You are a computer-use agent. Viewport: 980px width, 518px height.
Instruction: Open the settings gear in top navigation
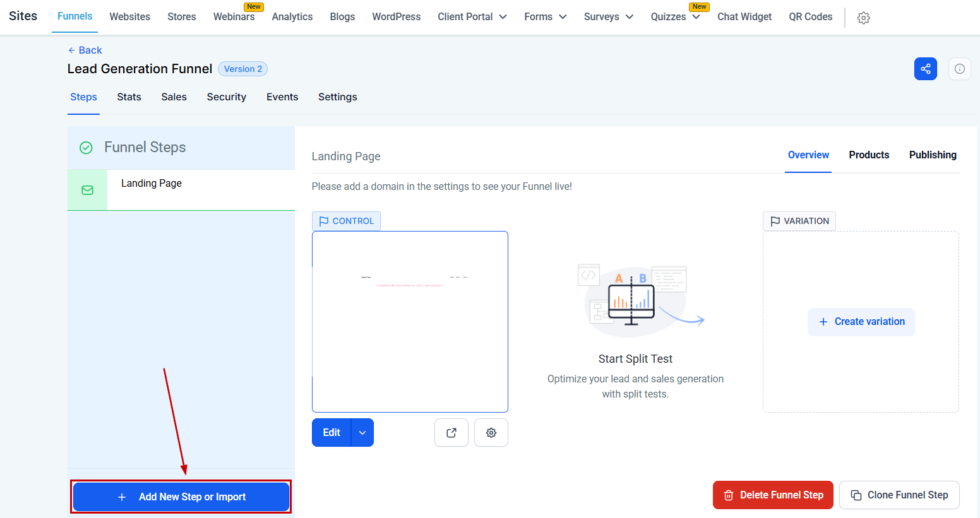point(863,18)
